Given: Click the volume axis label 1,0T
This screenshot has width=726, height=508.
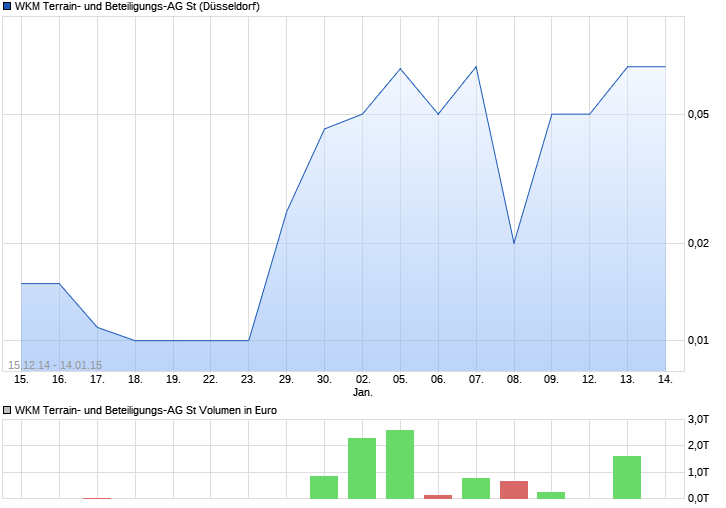Looking at the screenshot, I should (698, 472).
